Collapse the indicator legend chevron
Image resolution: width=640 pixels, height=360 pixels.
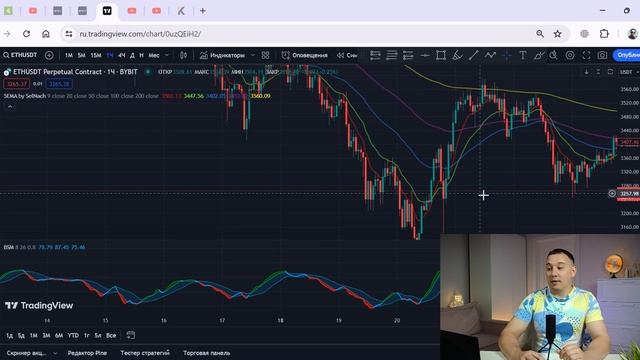10,107
